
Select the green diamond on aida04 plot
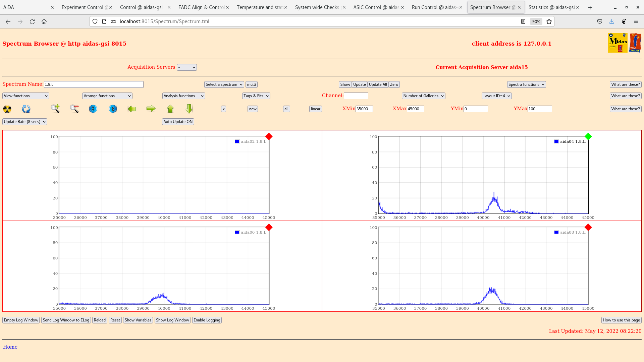588,136
